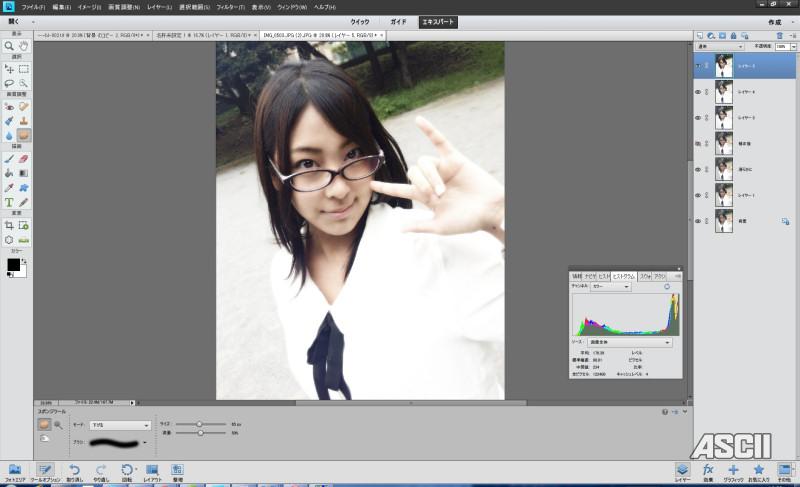This screenshot has height=487, width=800.
Task: Open histogram channel dropdown
Action: [x=610, y=287]
